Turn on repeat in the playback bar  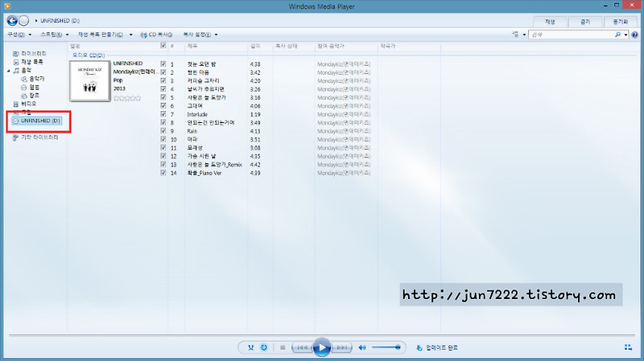[264, 347]
